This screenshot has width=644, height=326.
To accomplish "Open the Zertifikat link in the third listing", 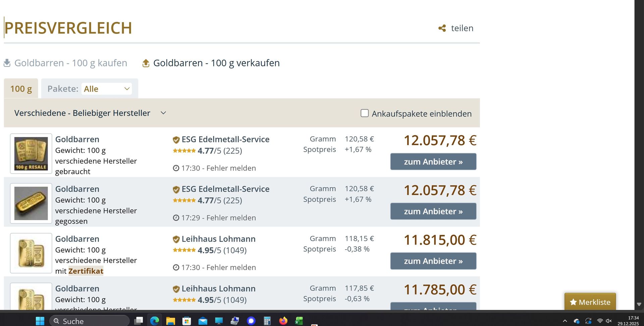I will pyautogui.click(x=86, y=271).
